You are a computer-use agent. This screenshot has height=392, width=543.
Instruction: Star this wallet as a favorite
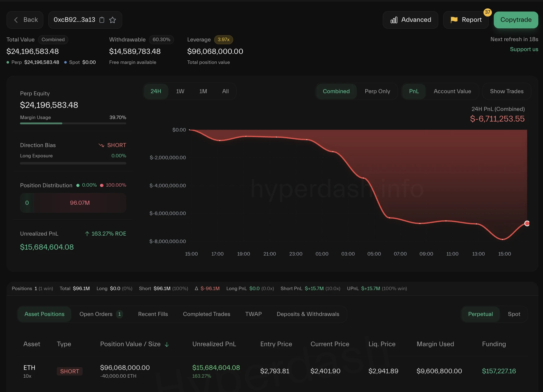click(x=113, y=20)
